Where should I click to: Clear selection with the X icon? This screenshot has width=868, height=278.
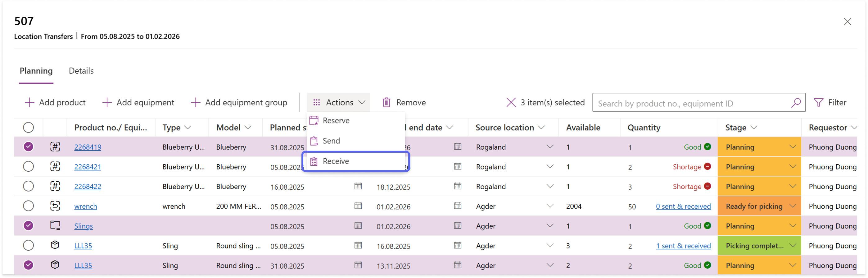click(x=510, y=103)
